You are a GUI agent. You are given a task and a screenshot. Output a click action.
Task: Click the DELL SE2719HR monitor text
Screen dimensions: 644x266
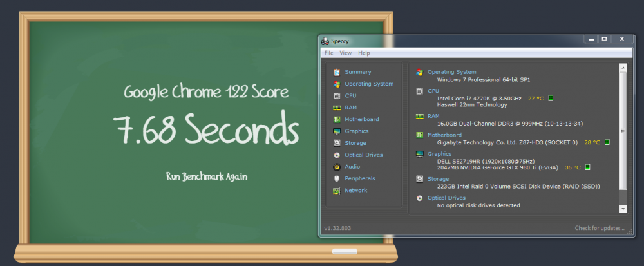pos(486,161)
